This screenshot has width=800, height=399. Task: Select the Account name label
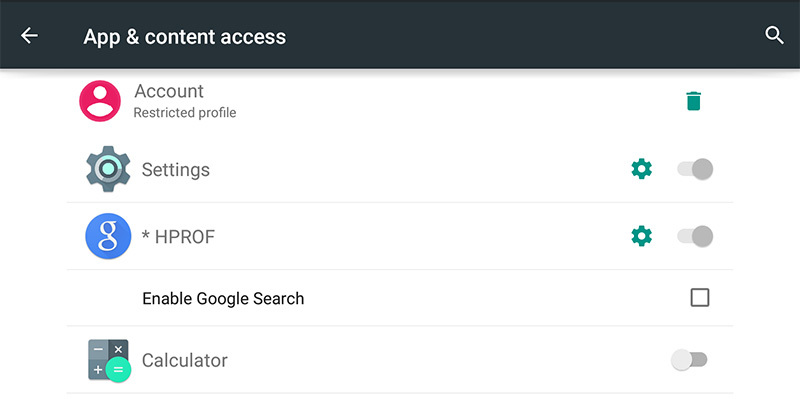coord(169,91)
